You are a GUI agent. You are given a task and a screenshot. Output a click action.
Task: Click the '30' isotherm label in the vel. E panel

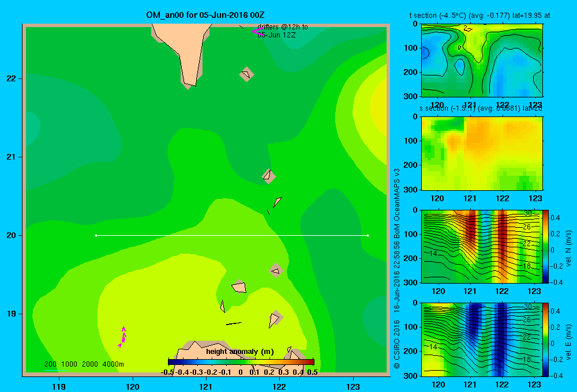pos(528,307)
